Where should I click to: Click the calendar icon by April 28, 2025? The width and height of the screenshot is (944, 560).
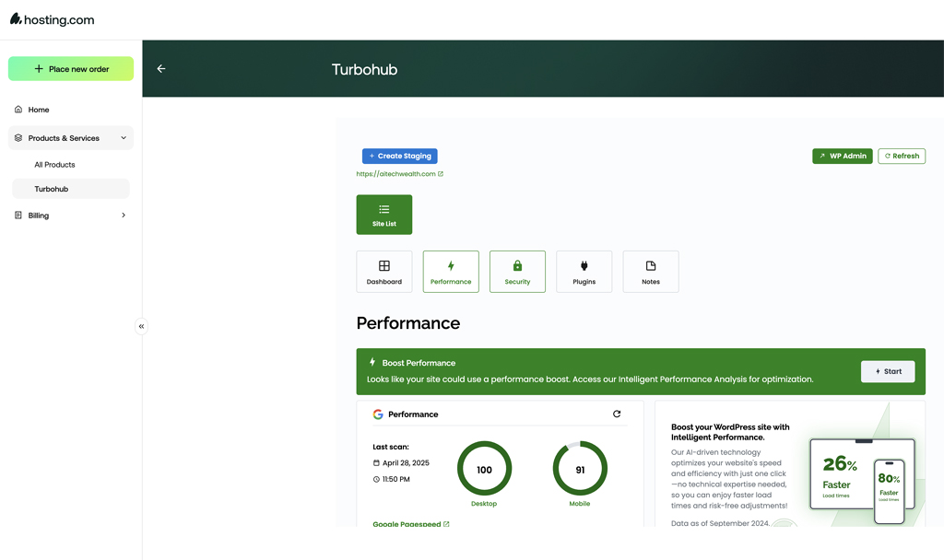click(x=376, y=463)
